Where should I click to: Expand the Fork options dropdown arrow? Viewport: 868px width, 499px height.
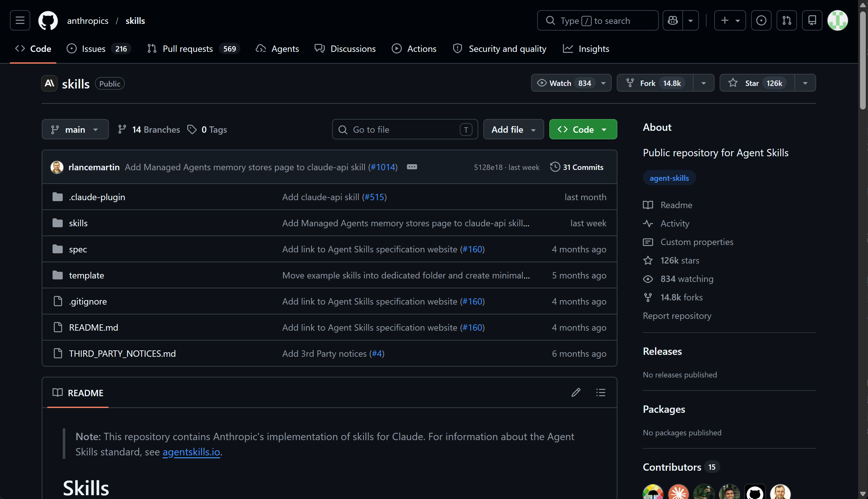click(x=703, y=83)
